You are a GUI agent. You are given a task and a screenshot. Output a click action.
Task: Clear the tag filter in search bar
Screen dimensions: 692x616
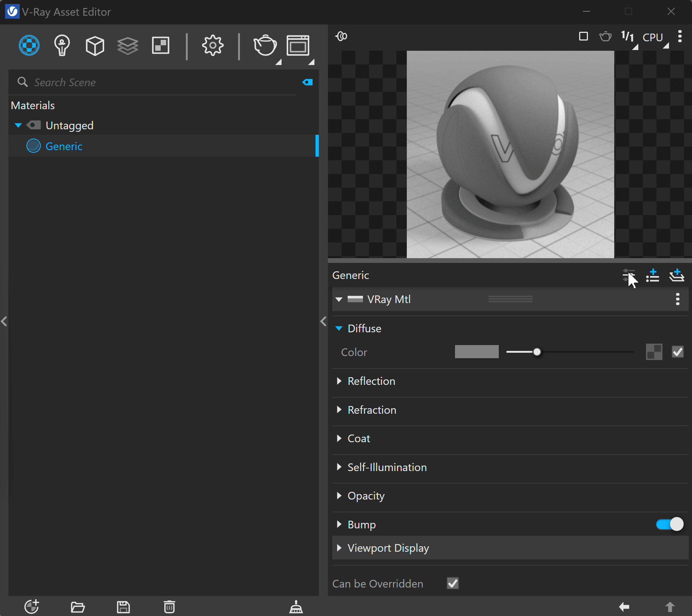coord(307,82)
